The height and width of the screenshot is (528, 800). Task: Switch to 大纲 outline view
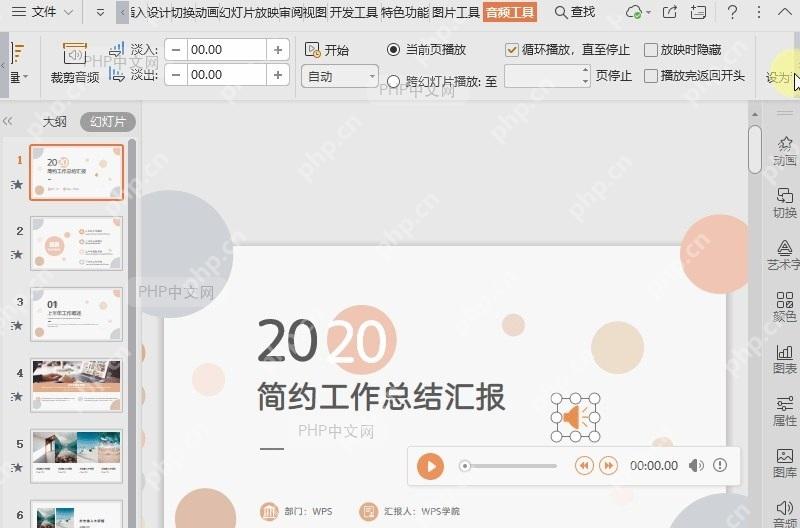54,121
